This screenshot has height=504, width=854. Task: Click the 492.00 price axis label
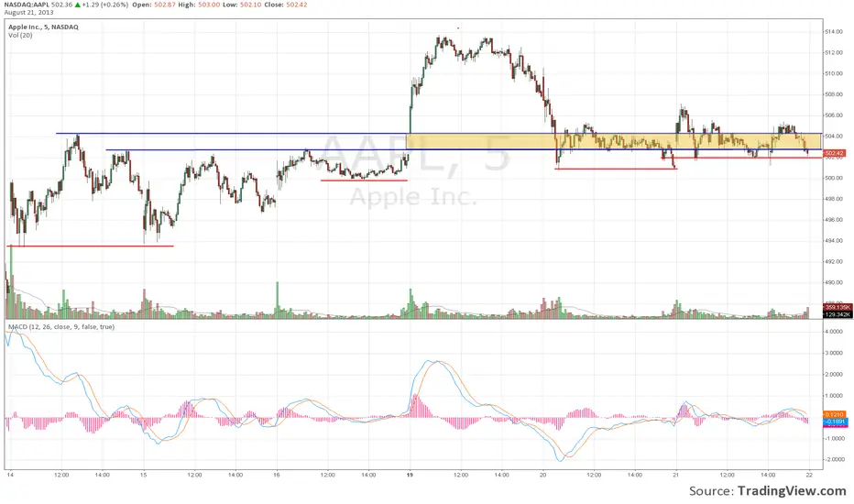coord(834,261)
